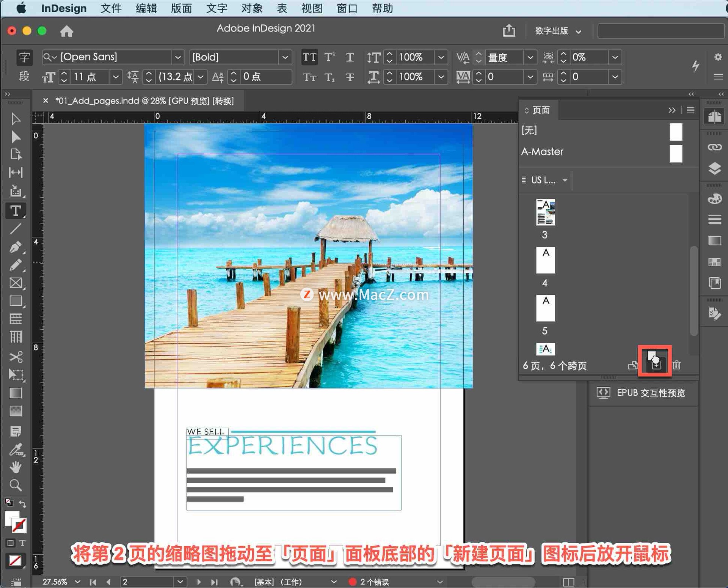
Task: Select the Hand tool
Action: tap(16, 467)
